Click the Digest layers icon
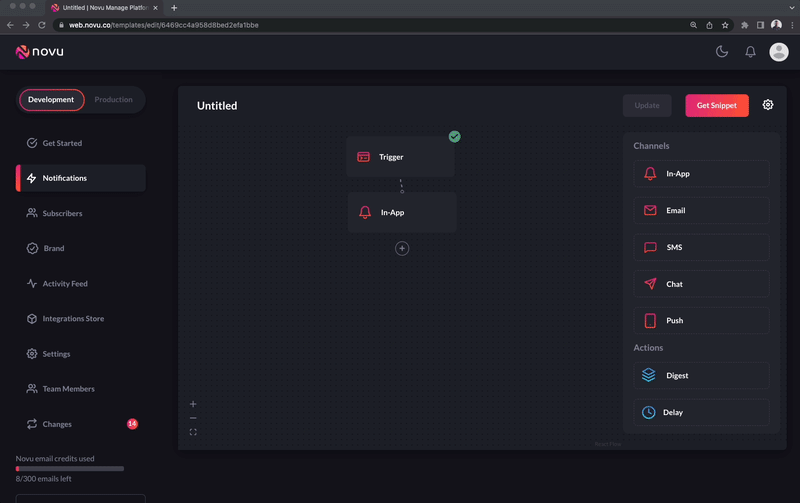The image size is (800, 503). point(648,375)
